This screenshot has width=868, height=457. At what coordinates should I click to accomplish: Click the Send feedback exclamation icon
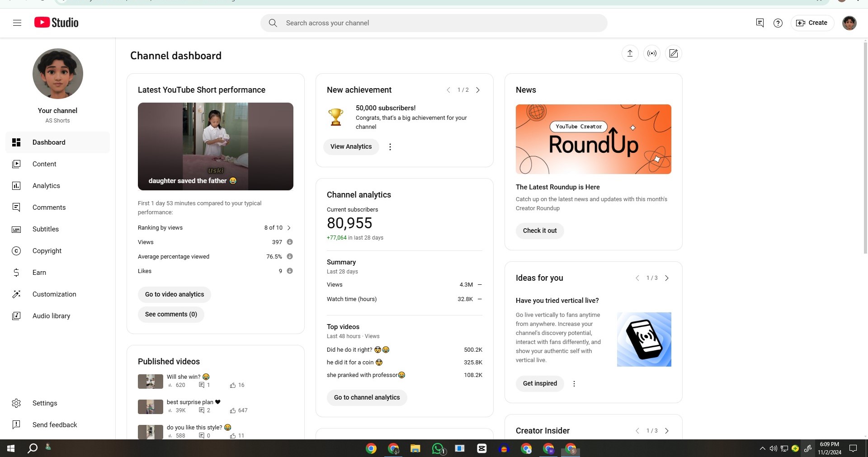tap(16, 425)
